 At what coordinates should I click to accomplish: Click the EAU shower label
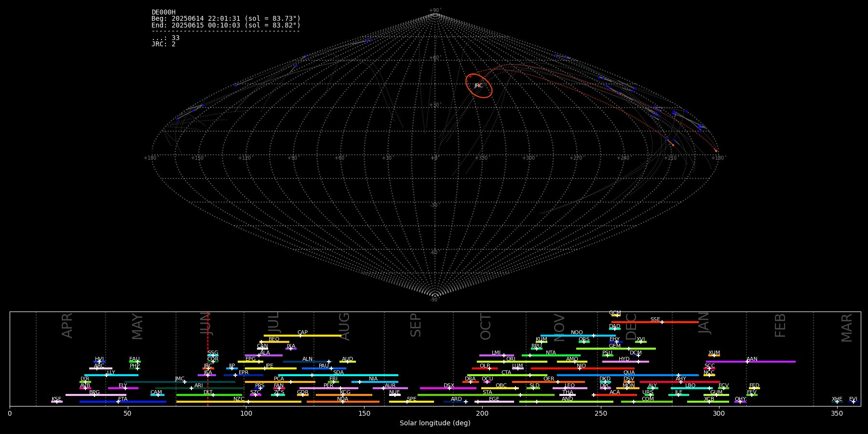(135, 359)
